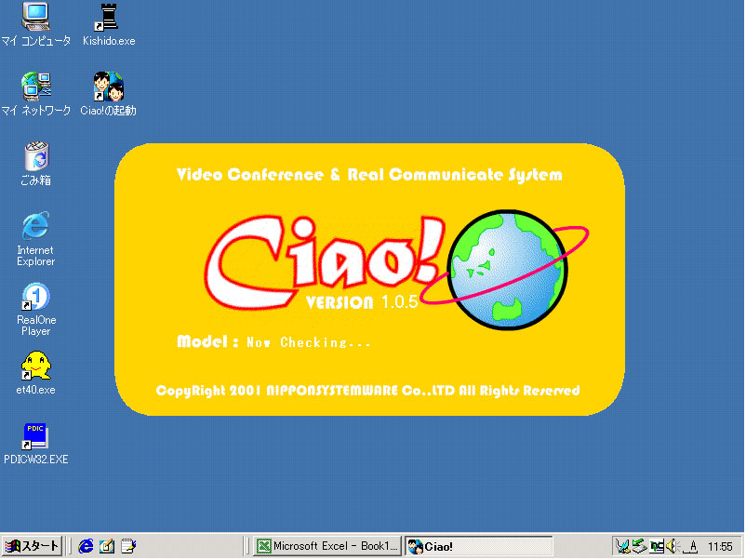Open the マイ ネットワーク desktop icon
Image resolution: width=746 pixels, height=560 pixels.
35,87
